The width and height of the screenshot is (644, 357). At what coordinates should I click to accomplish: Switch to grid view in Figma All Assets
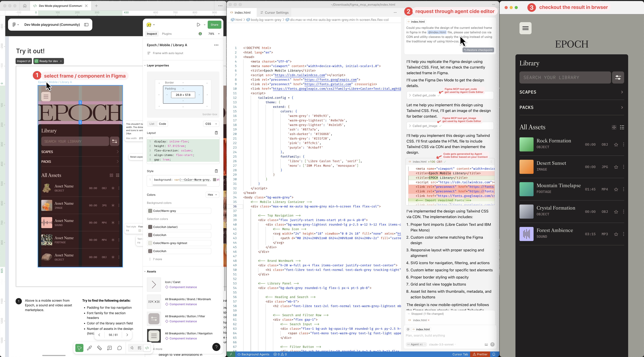(111, 175)
